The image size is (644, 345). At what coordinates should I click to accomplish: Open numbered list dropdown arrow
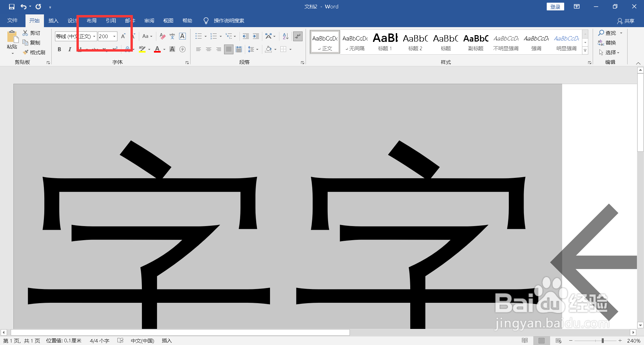coord(221,36)
